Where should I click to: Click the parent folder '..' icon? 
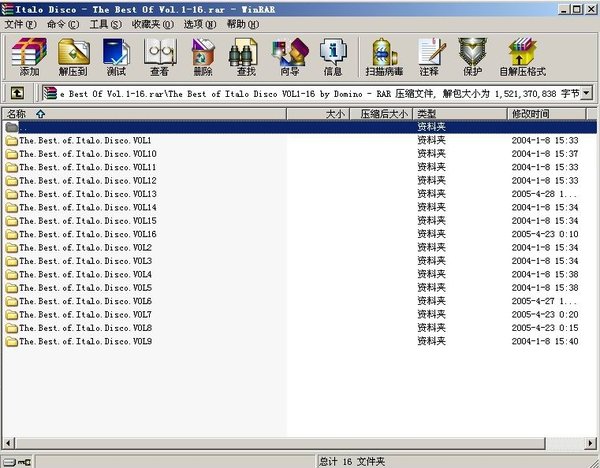click(12, 127)
